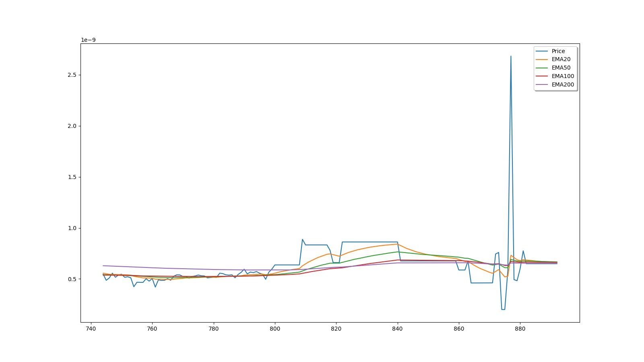This screenshot has height=362, width=644.
Task: Select the EMA50 legend label
Action: 561,68
